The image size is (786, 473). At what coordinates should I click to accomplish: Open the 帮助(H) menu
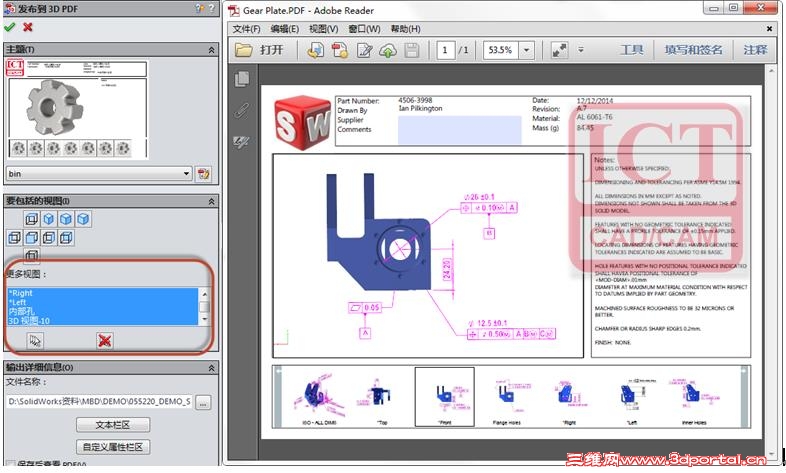(406, 29)
